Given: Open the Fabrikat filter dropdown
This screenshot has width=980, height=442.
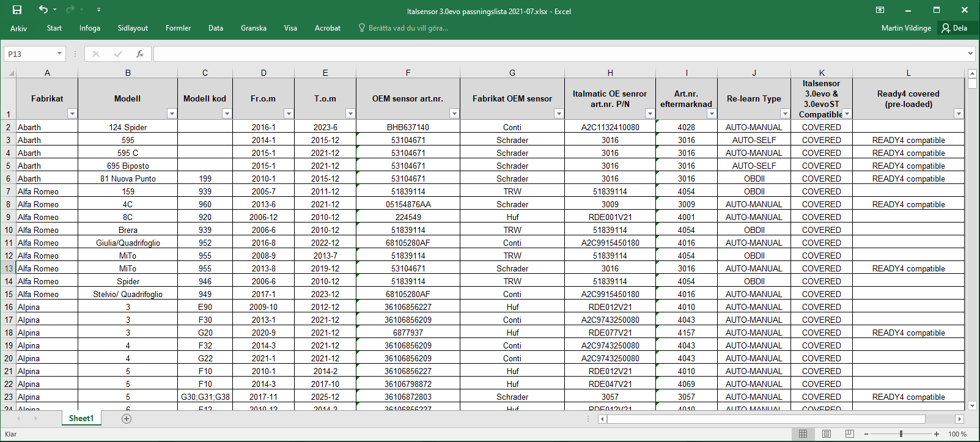Looking at the screenshot, I should click(x=72, y=114).
